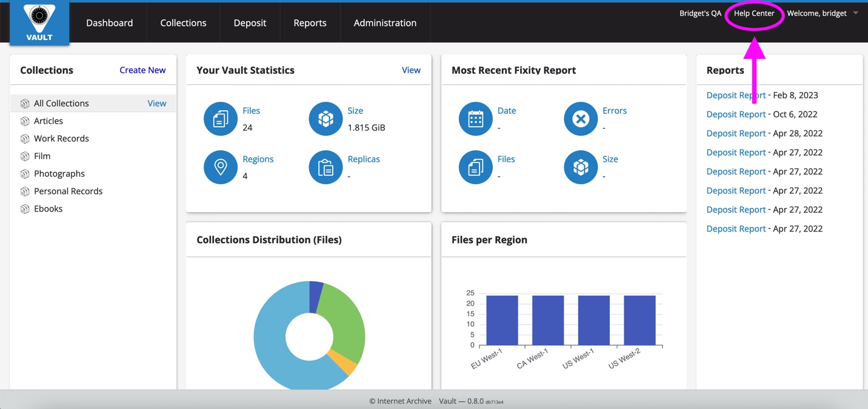This screenshot has height=409, width=868.
Task: Click the Vault logo icon
Action: click(x=39, y=22)
